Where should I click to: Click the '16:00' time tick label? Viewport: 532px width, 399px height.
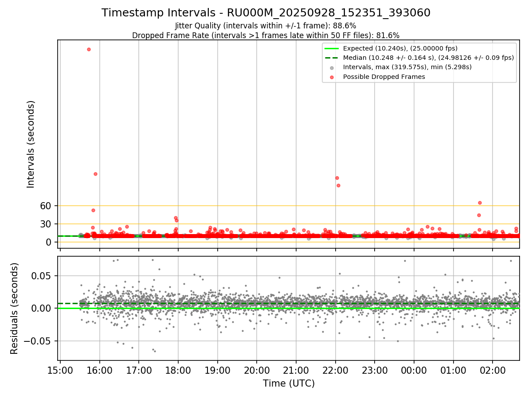(99, 370)
